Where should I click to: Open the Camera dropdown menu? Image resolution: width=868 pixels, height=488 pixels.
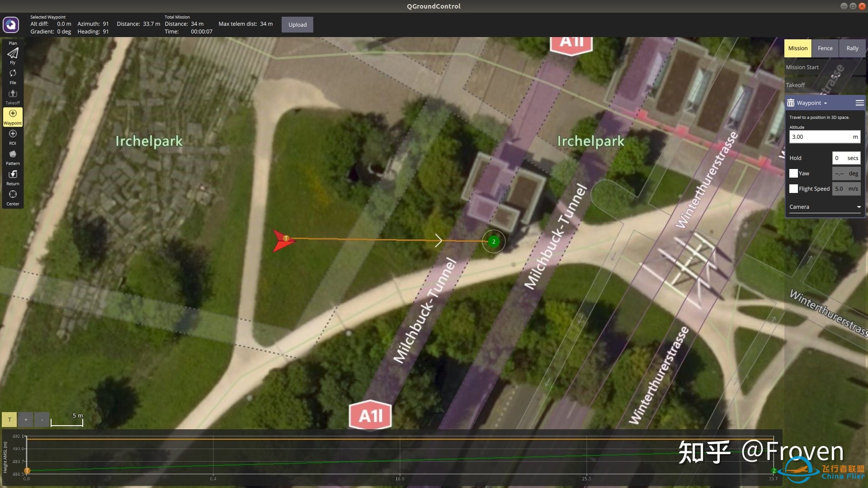coord(825,207)
